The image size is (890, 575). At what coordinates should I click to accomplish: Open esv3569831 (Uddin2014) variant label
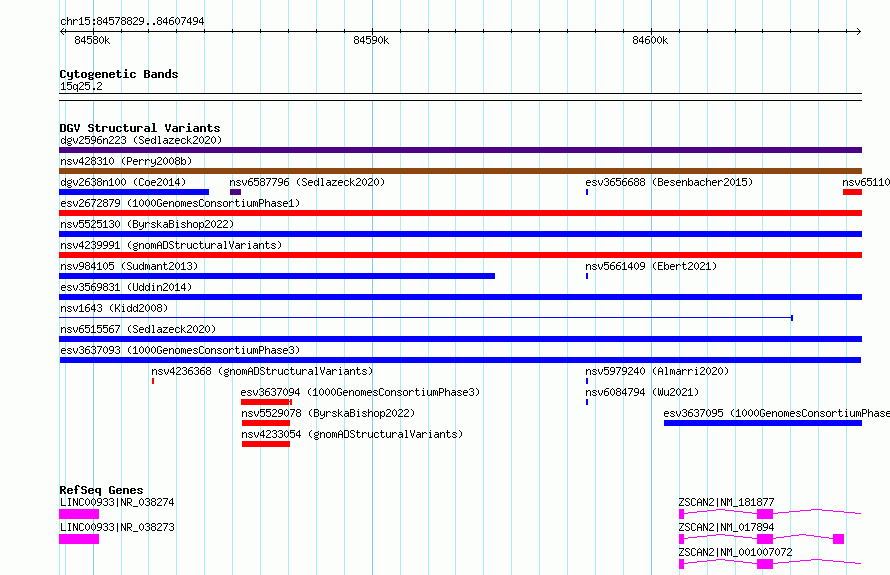click(x=126, y=287)
